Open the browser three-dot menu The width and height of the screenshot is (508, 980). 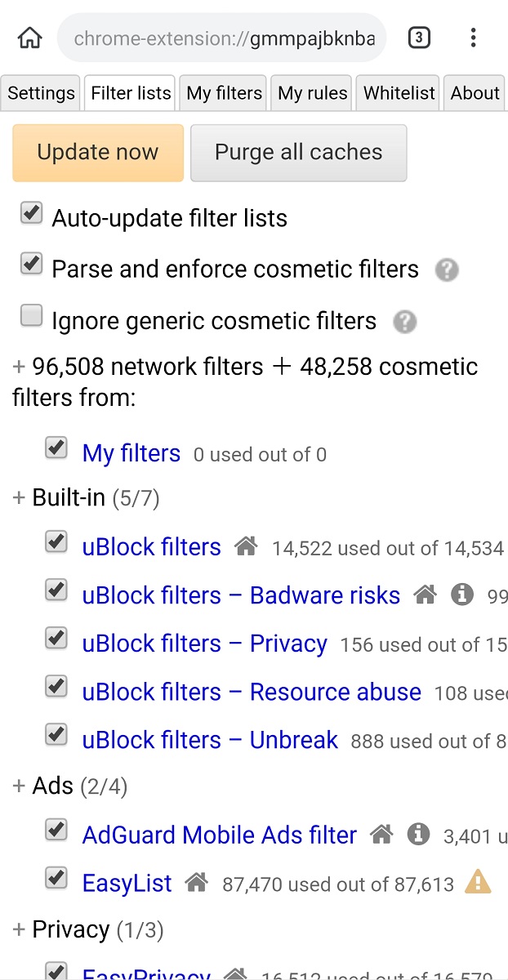[474, 38]
